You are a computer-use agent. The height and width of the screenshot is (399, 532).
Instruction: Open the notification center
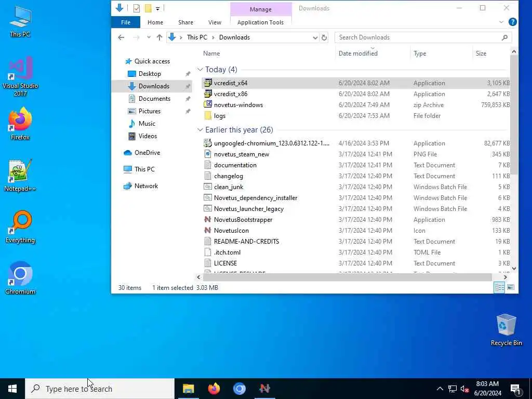(x=515, y=389)
